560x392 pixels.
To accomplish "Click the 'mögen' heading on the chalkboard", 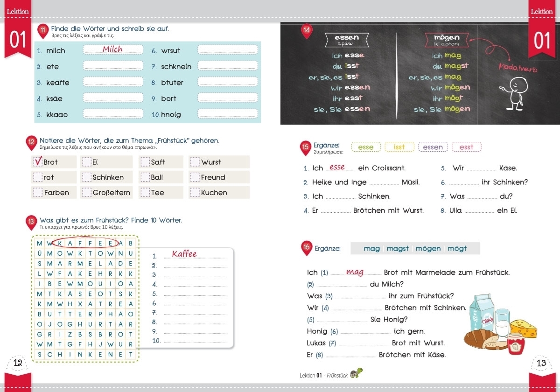I will coord(447,37).
